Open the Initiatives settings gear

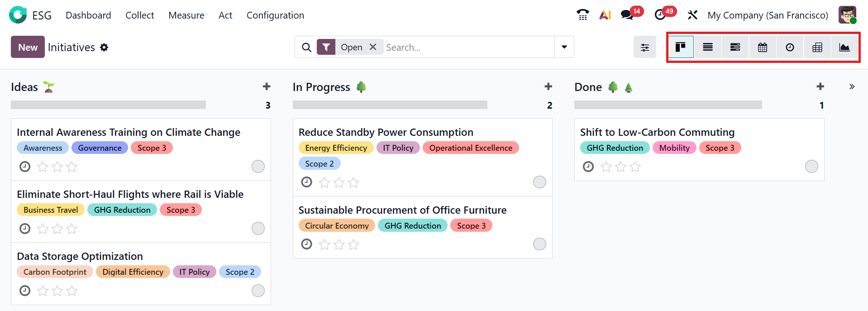click(x=104, y=48)
